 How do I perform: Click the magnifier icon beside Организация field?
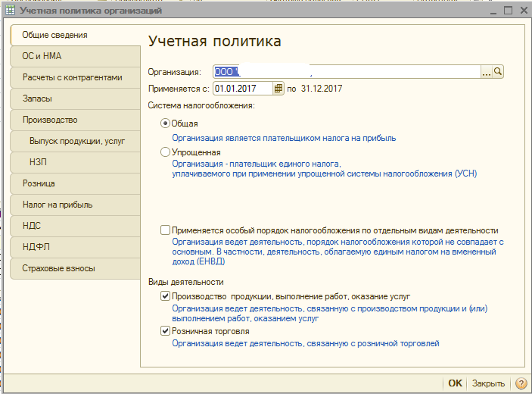(x=498, y=71)
